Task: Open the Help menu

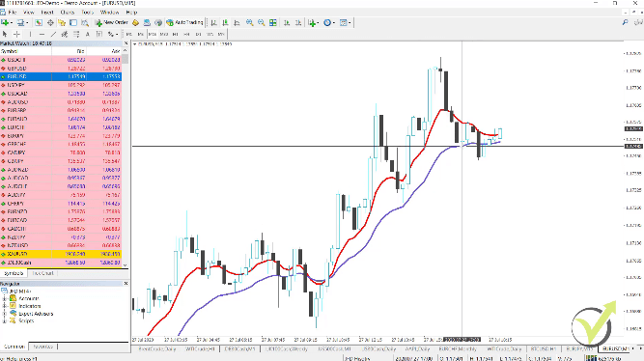Action: (x=131, y=13)
